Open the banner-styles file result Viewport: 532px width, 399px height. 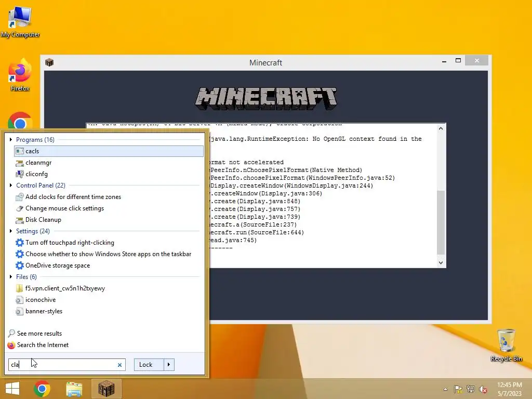click(x=109, y=311)
